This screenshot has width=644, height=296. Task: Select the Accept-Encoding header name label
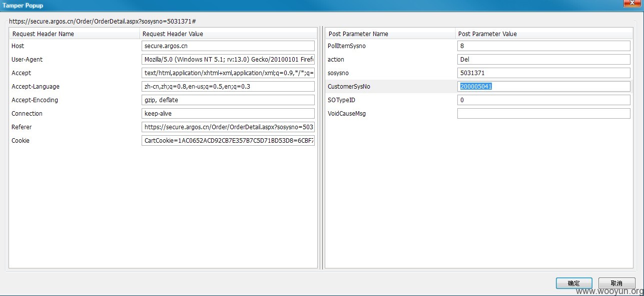click(x=35, y=100)
